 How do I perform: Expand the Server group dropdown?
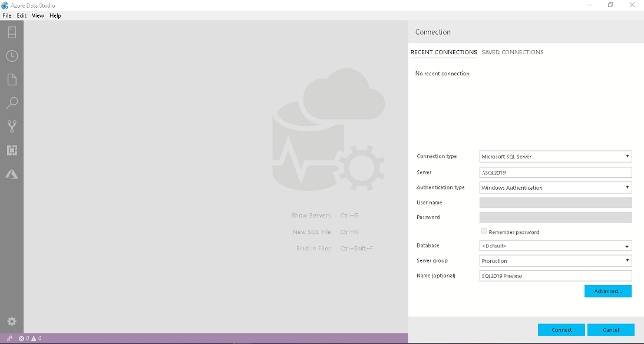[556, 261]
